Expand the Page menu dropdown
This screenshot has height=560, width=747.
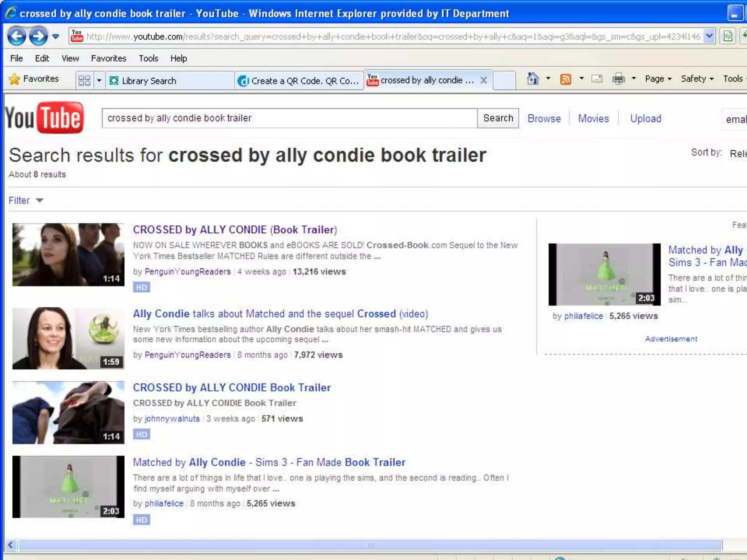tap(658, 79)
